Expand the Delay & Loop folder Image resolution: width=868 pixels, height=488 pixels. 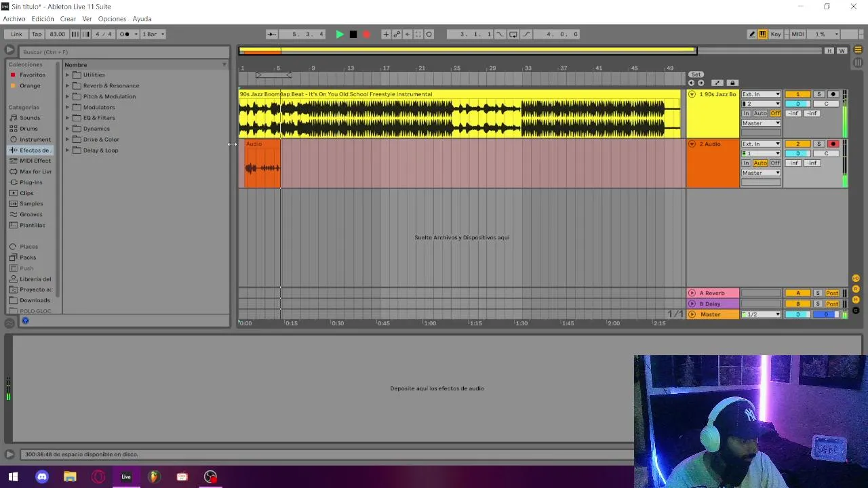pyautogui.click(x=68, y=150)
